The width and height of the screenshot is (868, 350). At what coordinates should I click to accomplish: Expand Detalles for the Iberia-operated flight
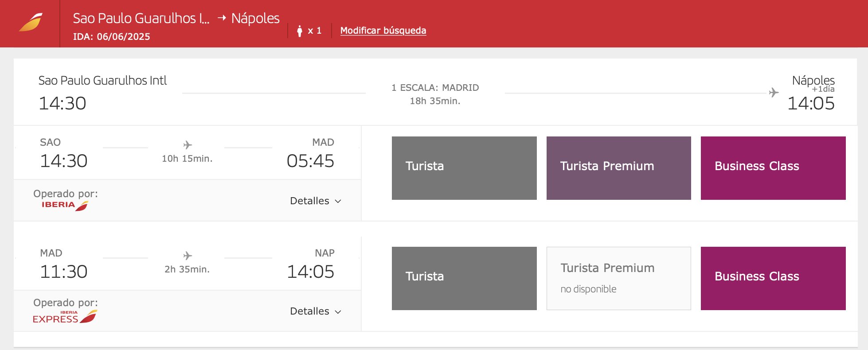point(316,201)
